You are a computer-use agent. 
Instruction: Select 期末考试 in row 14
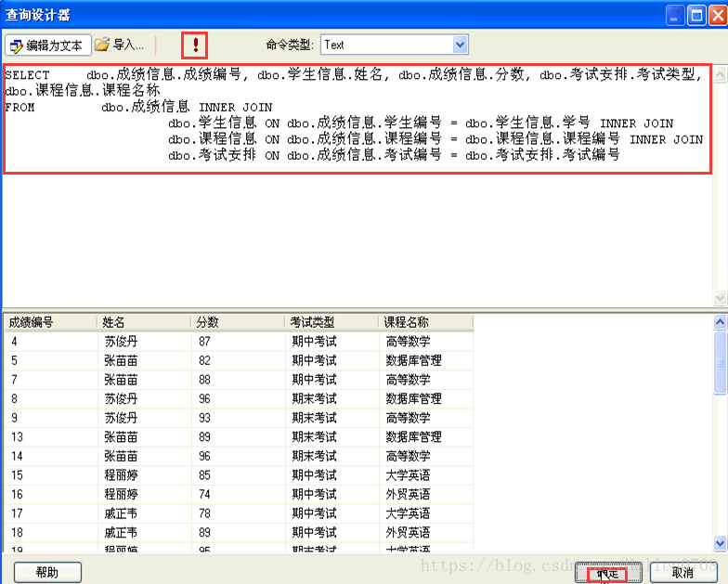tap(332, 456)
